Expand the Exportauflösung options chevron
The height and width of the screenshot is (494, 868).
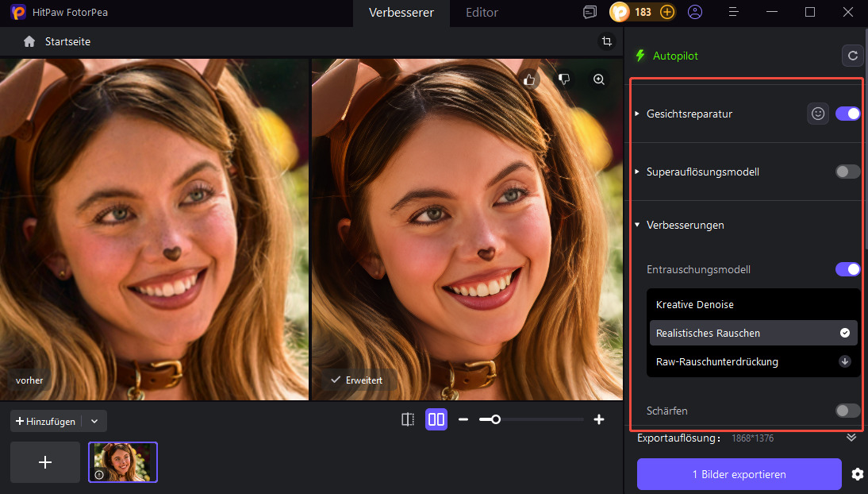pos(851,438)
